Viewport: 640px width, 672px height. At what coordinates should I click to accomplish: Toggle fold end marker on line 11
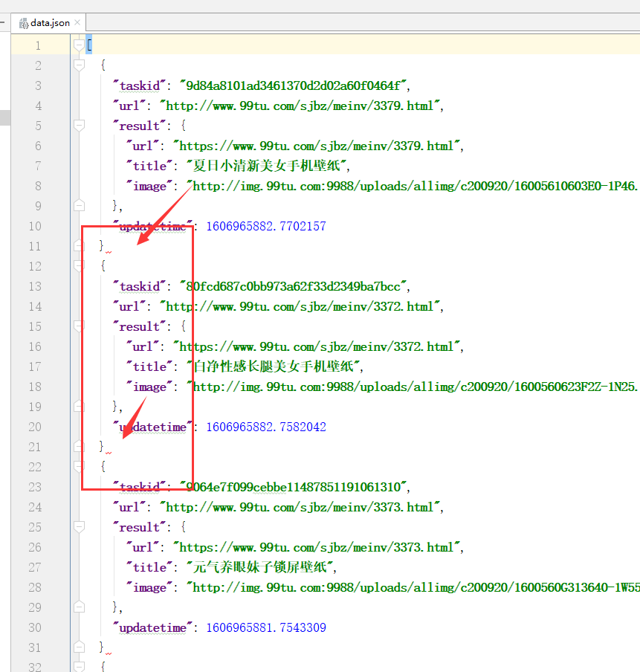tap(79, 246)
